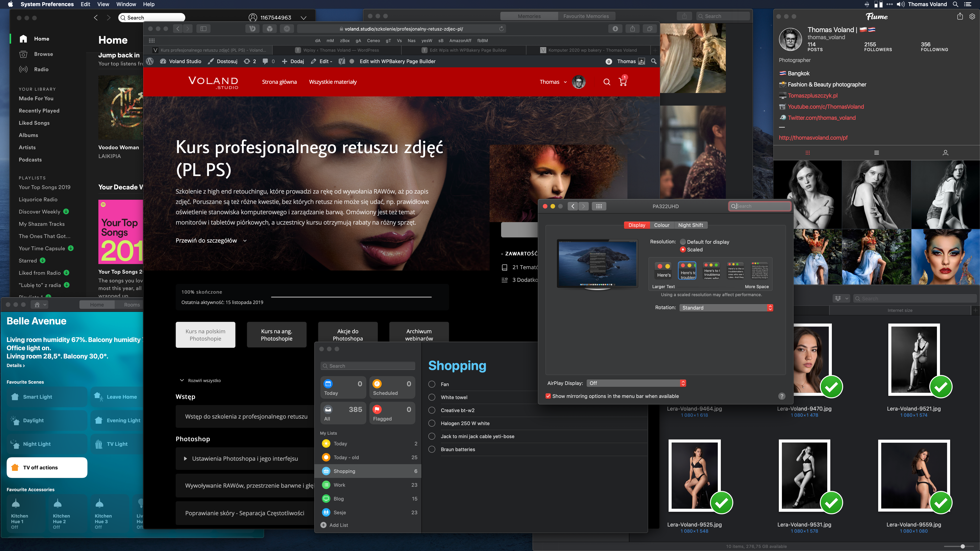Switch to the Colour tab

[661, 225]
